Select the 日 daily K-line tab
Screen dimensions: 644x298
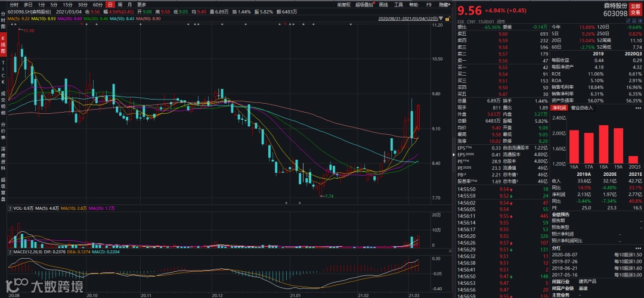pyautogui.click(x=110, y=5)
